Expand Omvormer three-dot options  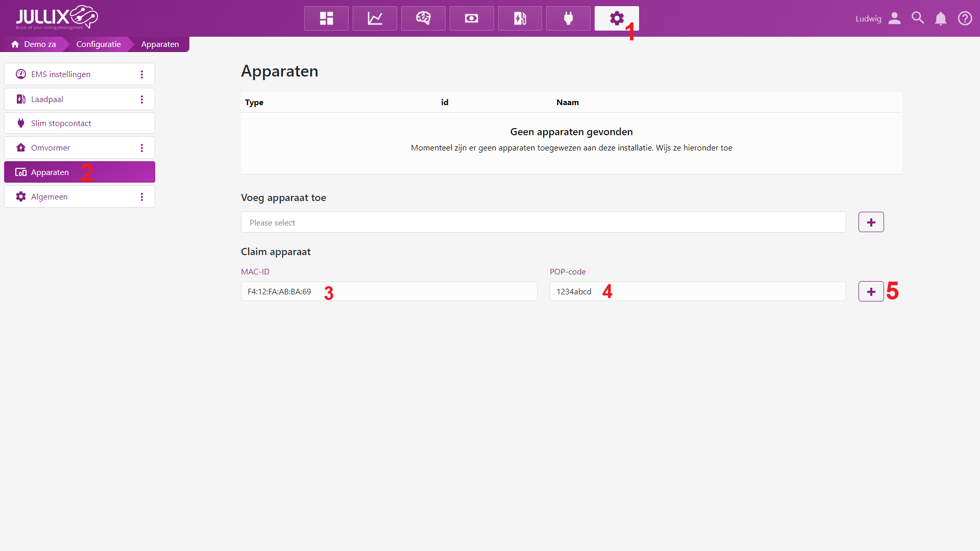(142, 148)
